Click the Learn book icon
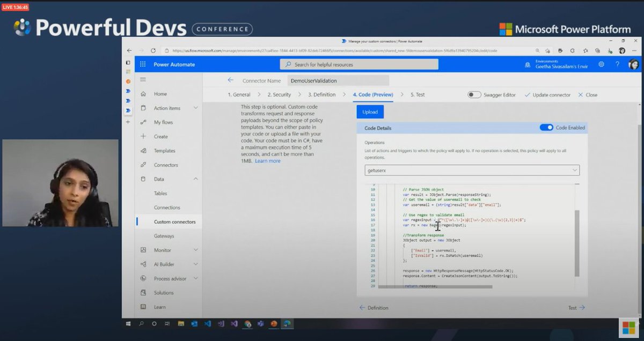The image size is (644, 341). click(143, 307)
